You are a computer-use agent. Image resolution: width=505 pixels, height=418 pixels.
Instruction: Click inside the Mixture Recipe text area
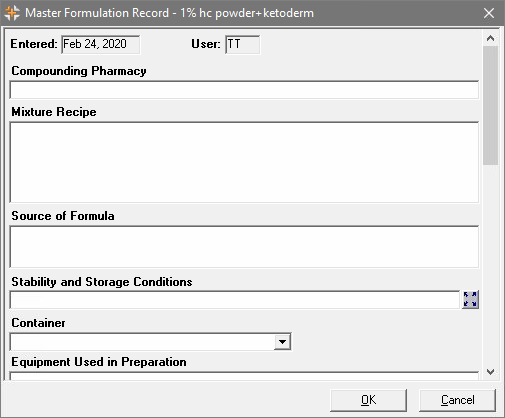click(x=244, y=162)
